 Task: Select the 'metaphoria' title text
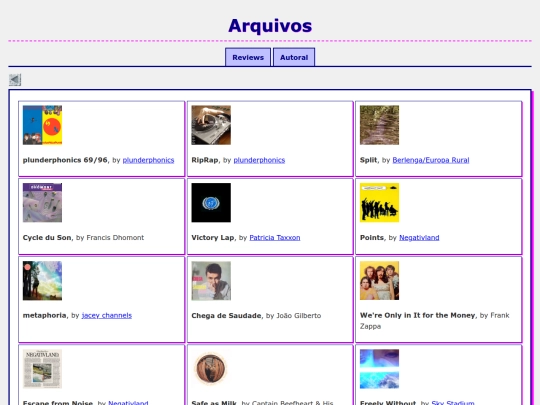point(44,315)
